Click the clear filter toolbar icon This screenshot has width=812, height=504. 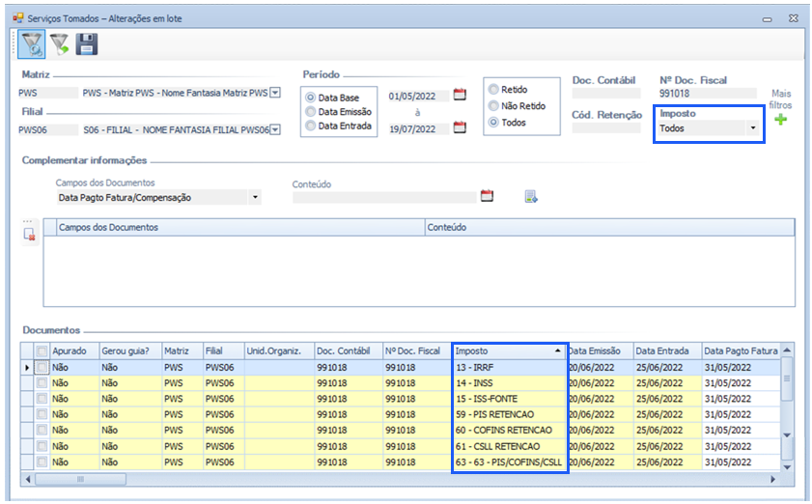pos(60,44)
